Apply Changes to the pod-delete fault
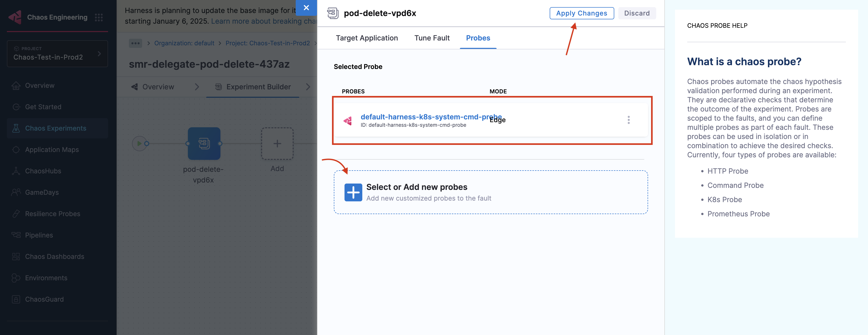 (582, 12)
